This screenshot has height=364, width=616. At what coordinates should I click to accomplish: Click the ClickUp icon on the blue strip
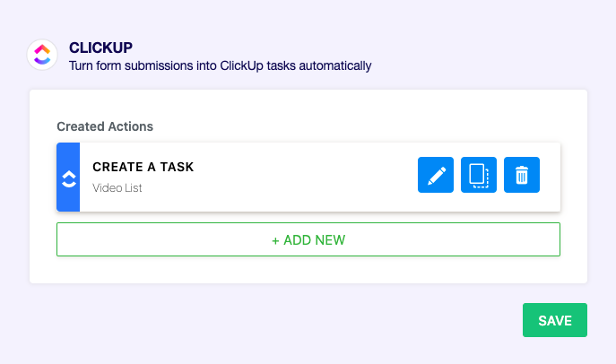point(68,178)
